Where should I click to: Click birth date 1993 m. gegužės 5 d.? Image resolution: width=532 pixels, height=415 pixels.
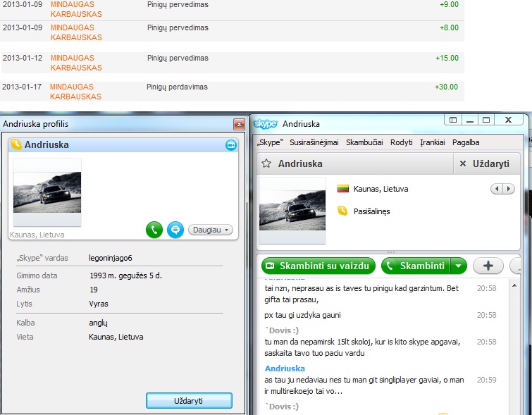point(126,275)
